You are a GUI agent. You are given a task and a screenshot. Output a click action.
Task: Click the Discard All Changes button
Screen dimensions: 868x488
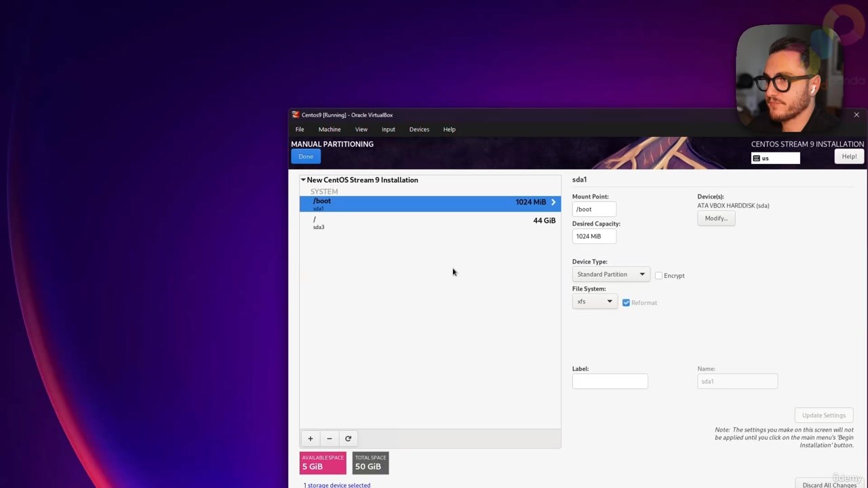(x=829, y=485)
